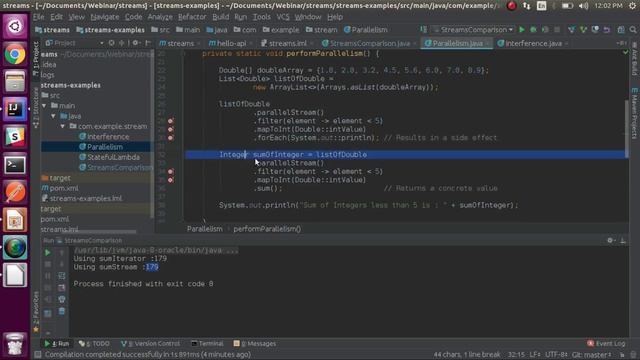Collapse the main folder in the project tree
The image size is (640, 360).
coord(44,106)
